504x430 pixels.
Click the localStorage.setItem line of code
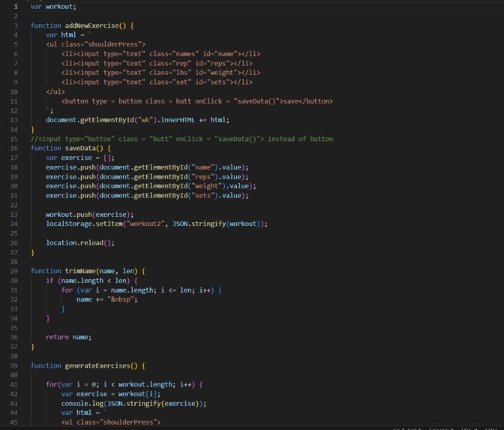coord(157,224)
